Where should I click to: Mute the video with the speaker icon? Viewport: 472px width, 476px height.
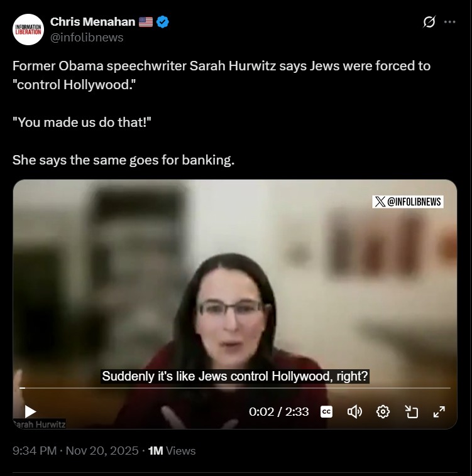point(354,412)
